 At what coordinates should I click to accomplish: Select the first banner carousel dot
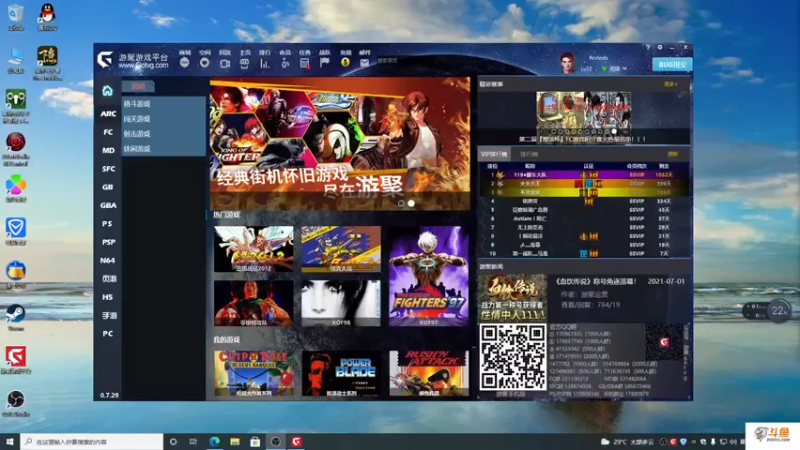coord(401,203)
